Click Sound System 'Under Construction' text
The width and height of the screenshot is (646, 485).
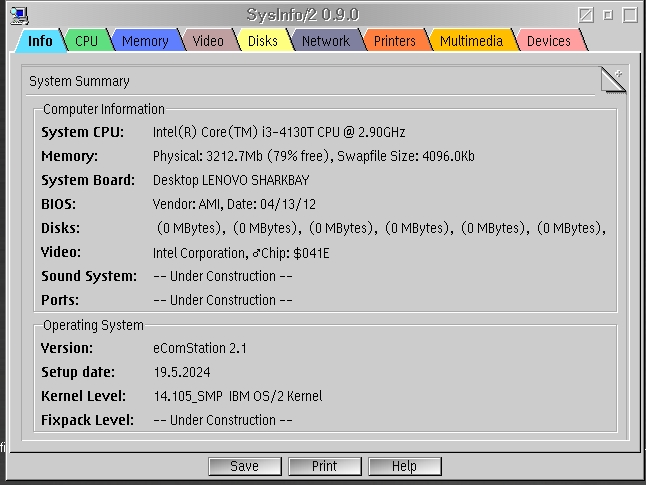click(x=223, y=276)
